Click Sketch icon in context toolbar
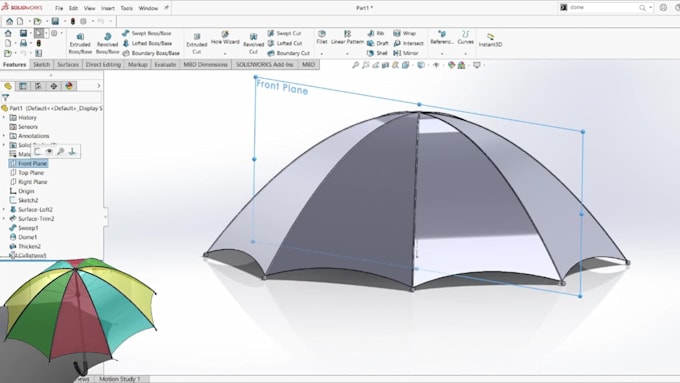 [x=38, y=151]
